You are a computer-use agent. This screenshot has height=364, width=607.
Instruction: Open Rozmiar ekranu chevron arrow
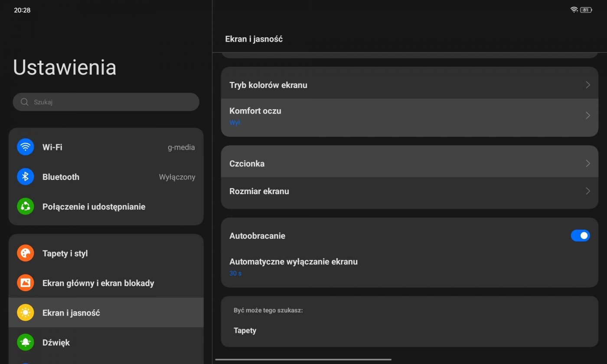(587, 191)
